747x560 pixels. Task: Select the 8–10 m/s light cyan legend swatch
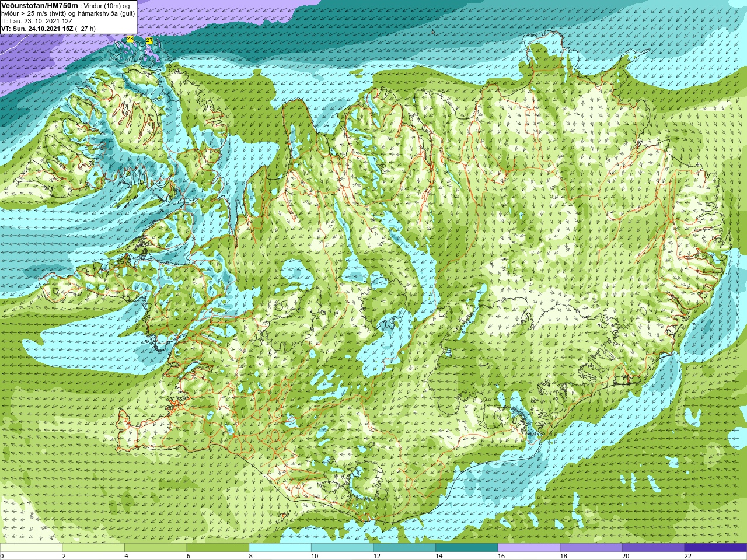click(x=280, y=548)
